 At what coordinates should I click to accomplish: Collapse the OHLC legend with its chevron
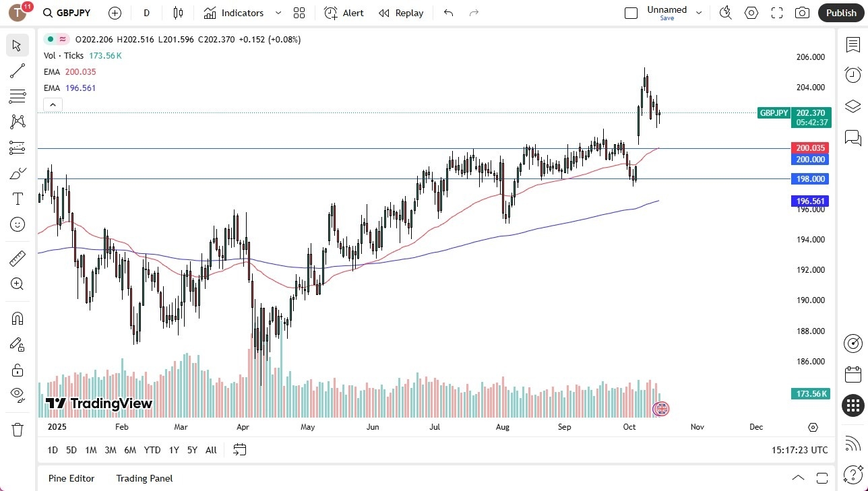point(53,105)
